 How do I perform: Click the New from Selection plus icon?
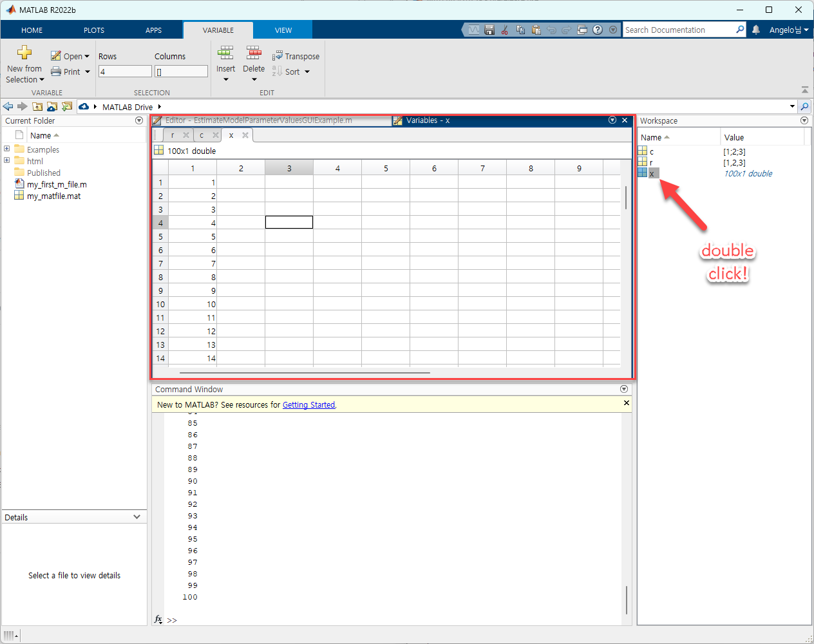[24, 52]
